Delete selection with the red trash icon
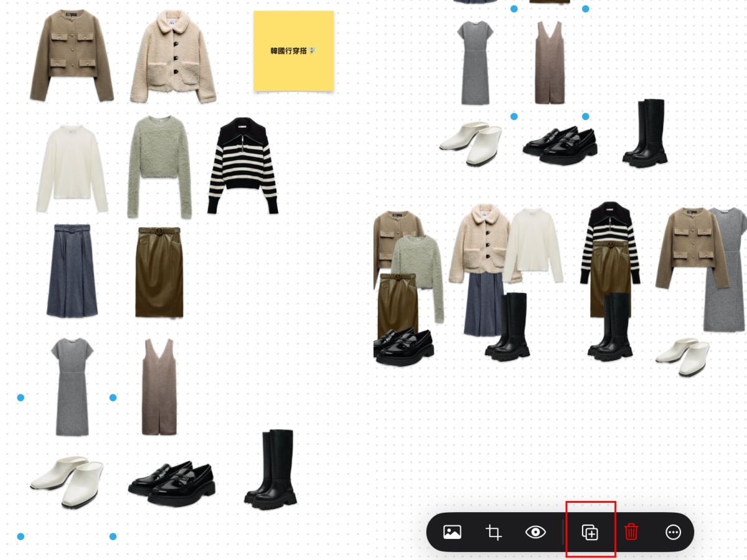Image resolution: width=747 pixels, height=560 pixels. 631,533
